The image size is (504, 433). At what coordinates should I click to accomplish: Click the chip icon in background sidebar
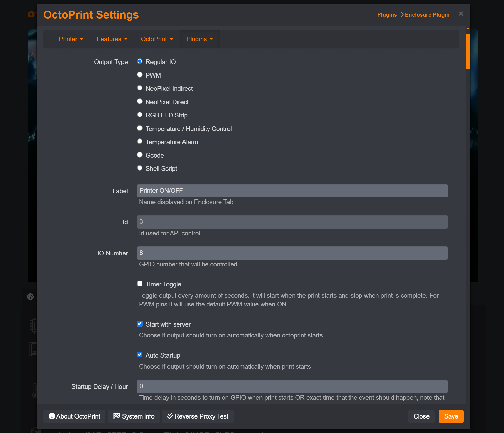(x=33, y=326)
